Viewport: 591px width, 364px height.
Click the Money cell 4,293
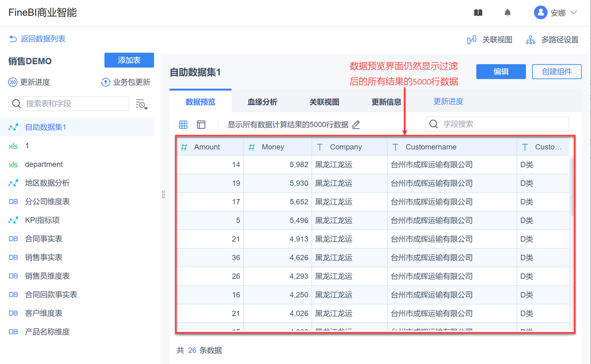[278, 276]
